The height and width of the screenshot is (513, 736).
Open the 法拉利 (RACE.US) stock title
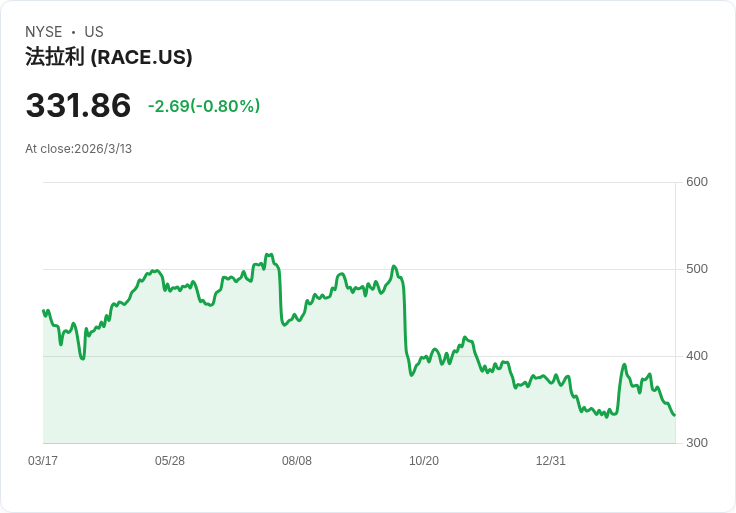coord(109,57)
